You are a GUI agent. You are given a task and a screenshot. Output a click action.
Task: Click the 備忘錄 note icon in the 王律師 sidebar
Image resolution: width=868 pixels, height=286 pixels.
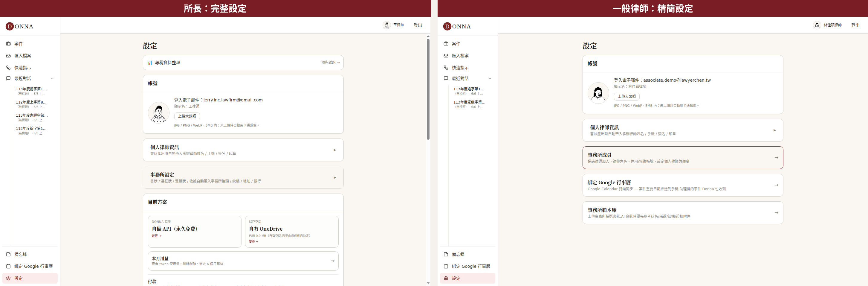coord(8,254)
